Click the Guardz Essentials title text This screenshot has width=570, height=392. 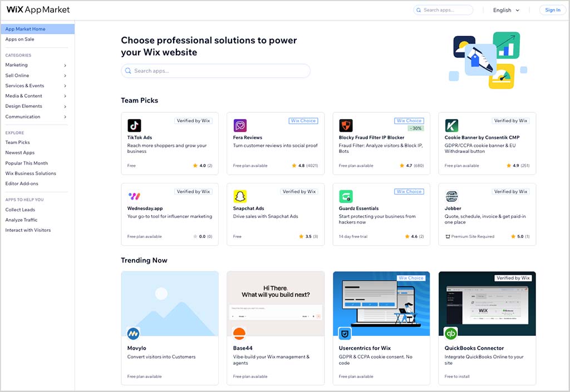coord(359,209)
